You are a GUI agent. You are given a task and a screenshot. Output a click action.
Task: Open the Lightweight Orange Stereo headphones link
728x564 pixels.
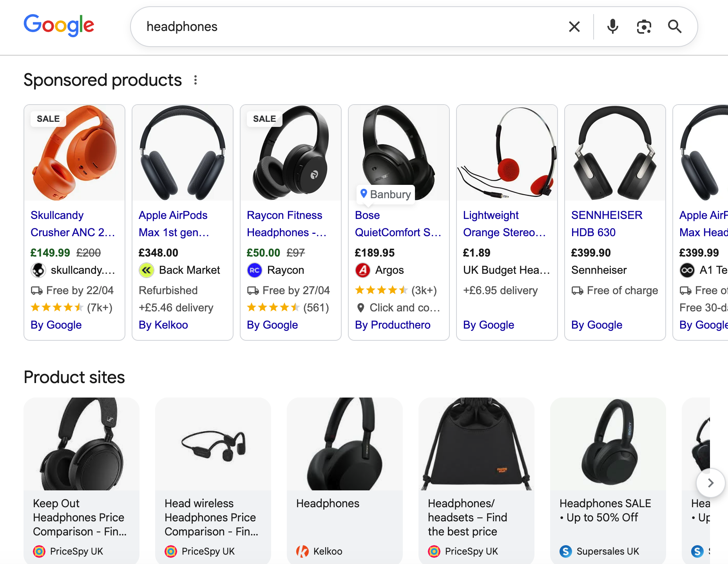504,224
